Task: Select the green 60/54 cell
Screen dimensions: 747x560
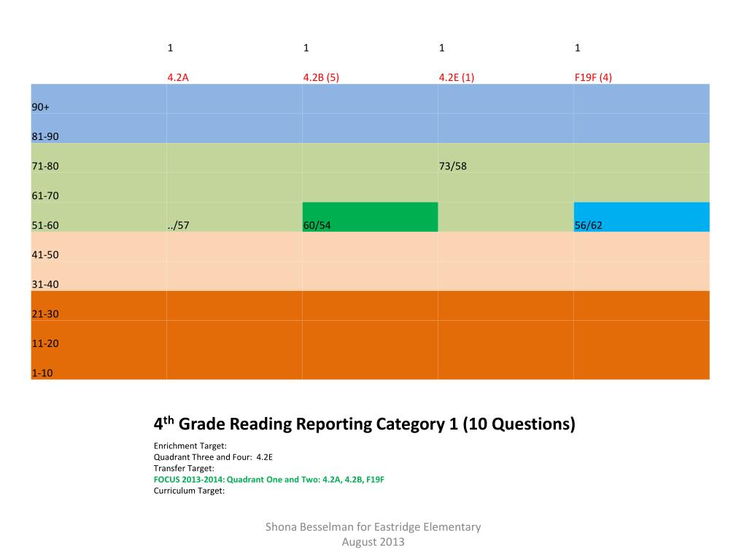Action: click(370, 217)
